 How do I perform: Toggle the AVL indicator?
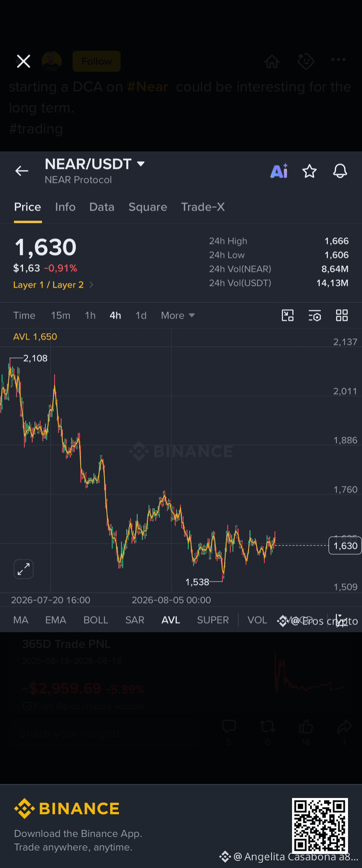tap(171, 620)
